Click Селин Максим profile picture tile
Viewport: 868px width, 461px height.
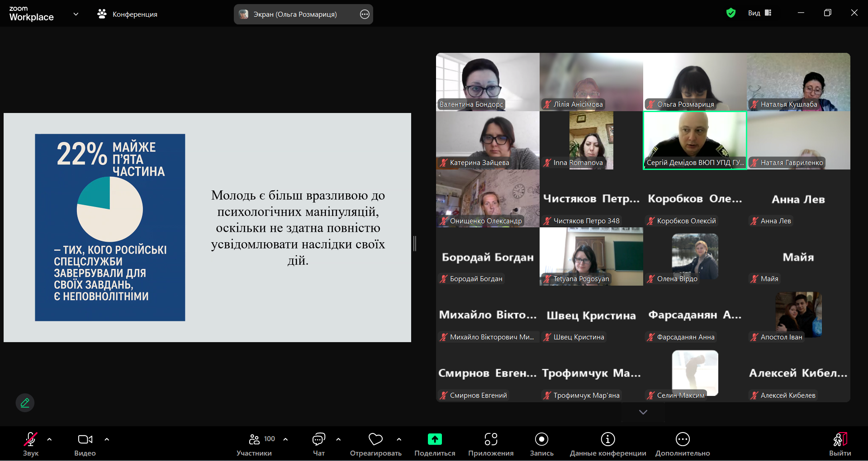(695, 373)
